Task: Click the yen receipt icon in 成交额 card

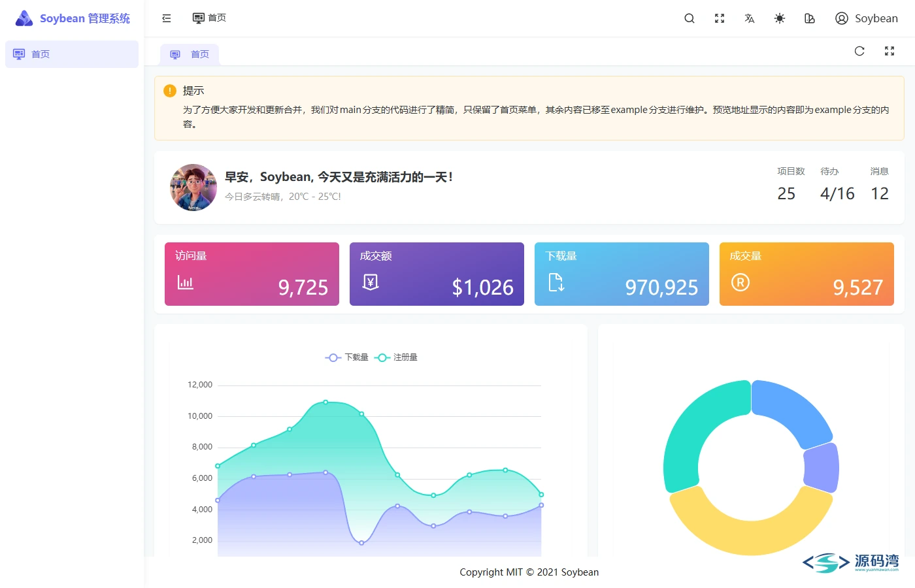Action: [x=371, y=282]
